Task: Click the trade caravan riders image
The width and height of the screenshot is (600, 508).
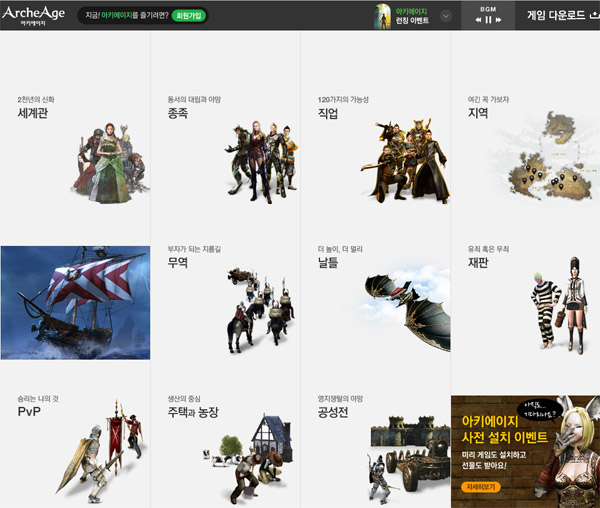Action: point(261,310)
